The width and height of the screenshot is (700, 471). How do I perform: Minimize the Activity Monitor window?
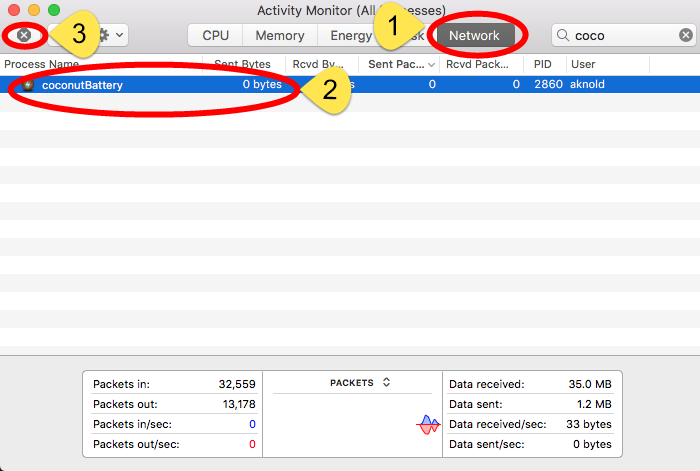34,10
